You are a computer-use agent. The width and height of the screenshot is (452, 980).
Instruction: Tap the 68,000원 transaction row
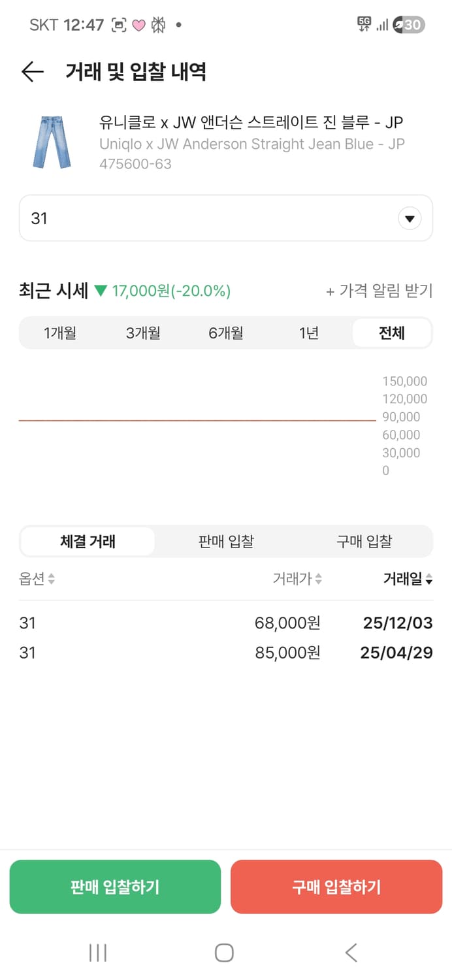click(225, 623)
